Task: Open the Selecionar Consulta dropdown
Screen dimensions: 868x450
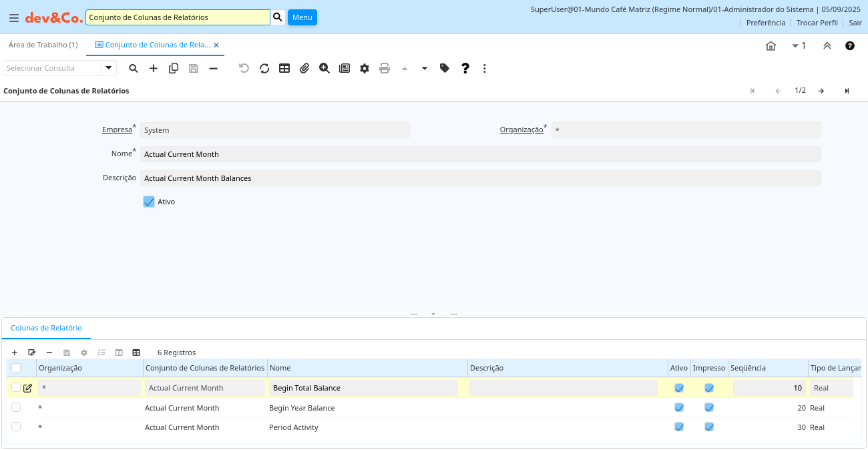Action: [109, 68]
